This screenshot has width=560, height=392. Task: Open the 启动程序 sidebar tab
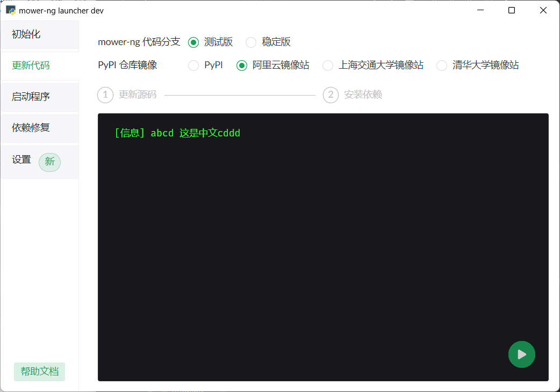40,97
